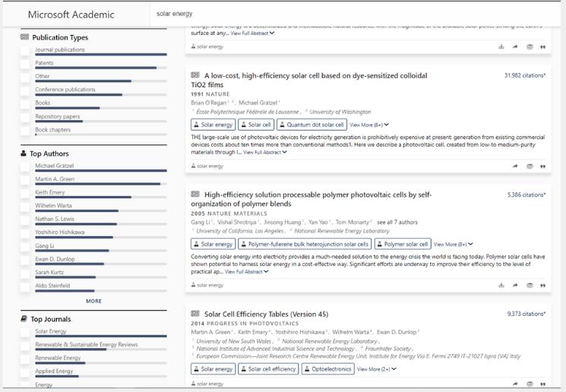Select the Martin A. Green author checkbox
566x392 pixels.
pyautogui.click(x=25, y=181)
